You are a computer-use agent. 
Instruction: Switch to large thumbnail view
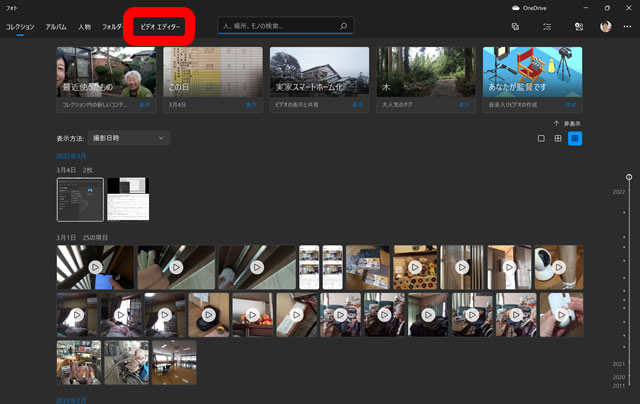point(541,138)
